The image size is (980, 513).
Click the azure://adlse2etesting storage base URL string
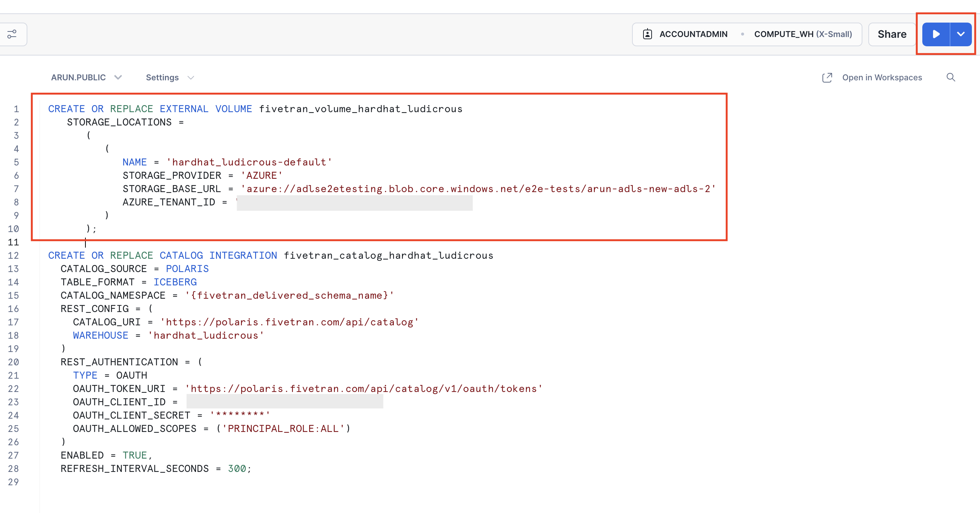tap(479, 189)
